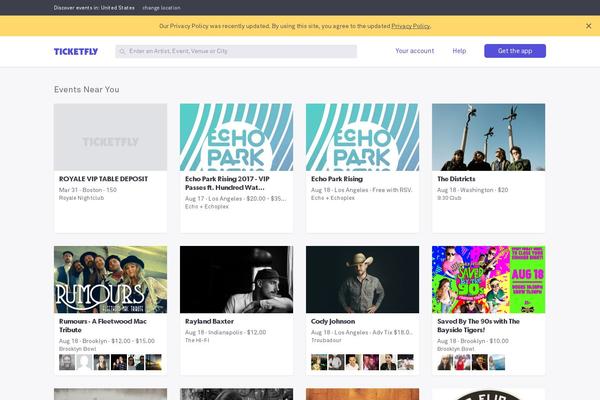Click blank silhouette avatar under Rumours event
600x400 pixels.
click(x=84, y=362)
